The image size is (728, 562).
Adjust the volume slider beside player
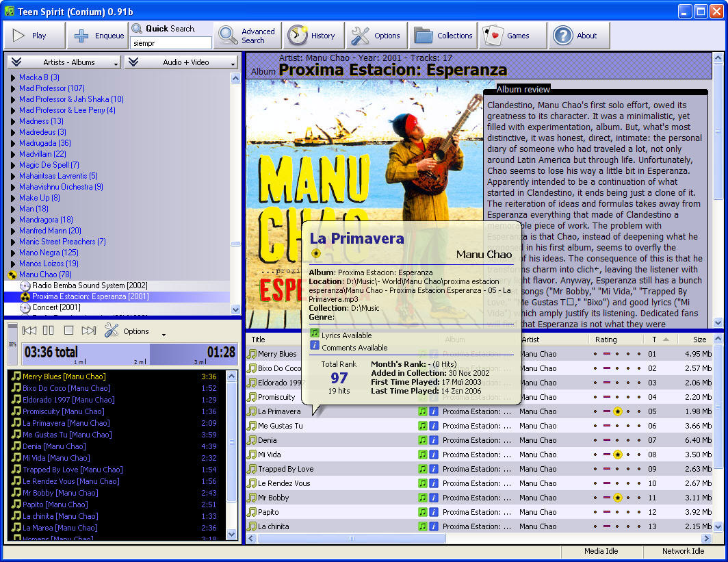[12, 344]
